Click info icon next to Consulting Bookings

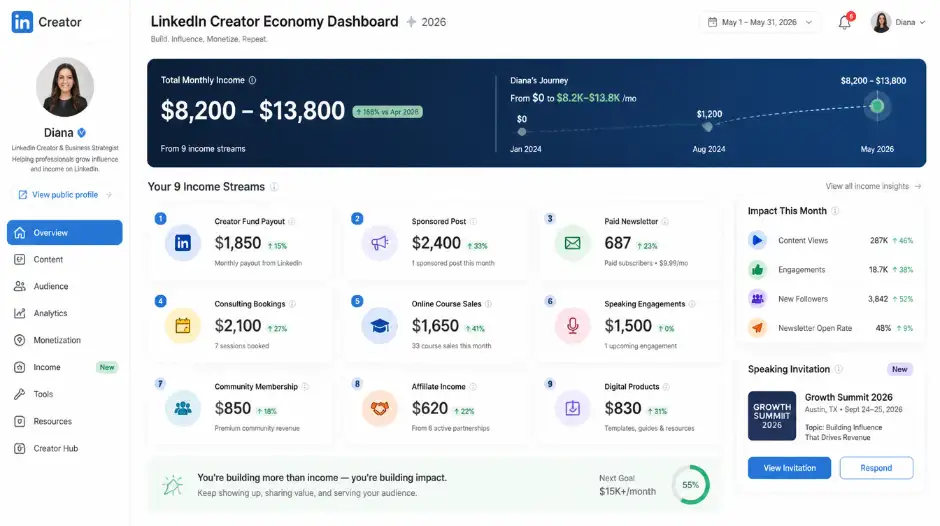[x=292, y=304]
